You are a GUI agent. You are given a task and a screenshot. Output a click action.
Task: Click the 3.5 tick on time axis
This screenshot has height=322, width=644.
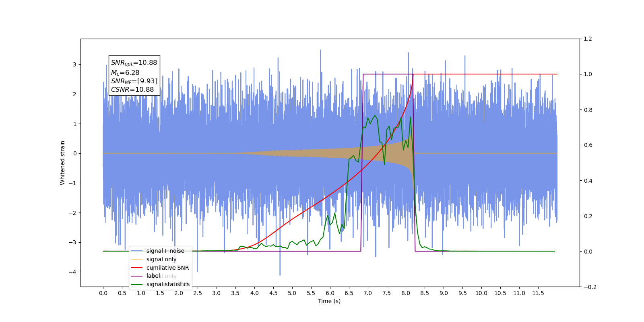click(235, 293)
